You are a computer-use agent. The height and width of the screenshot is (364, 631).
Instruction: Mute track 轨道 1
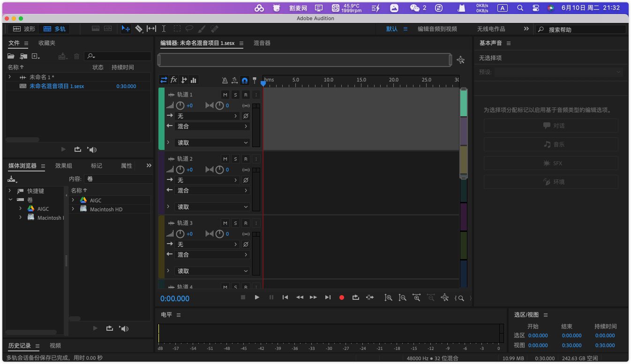pos(225,95)
